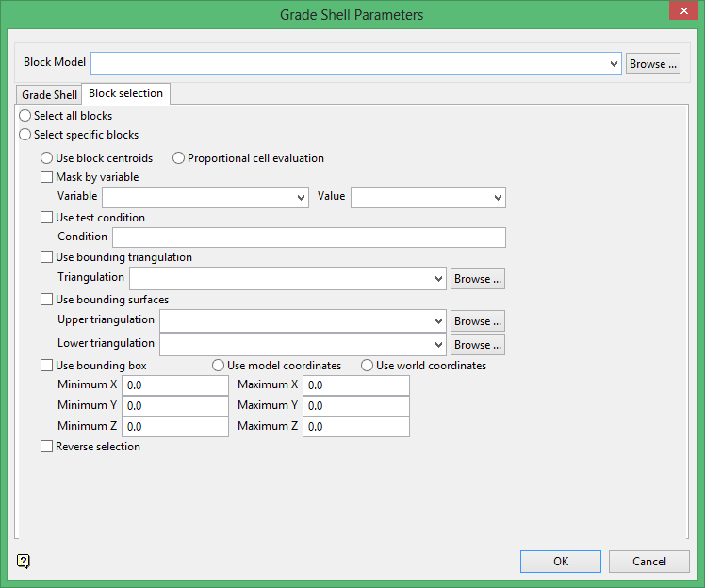Browse for Lower triangulation file

(x=477, y=345)
